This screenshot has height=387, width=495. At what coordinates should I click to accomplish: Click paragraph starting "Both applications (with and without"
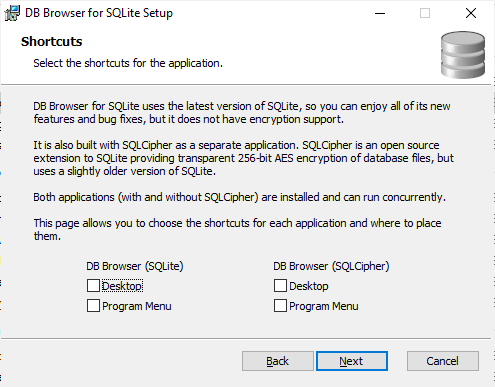(239, 197)
